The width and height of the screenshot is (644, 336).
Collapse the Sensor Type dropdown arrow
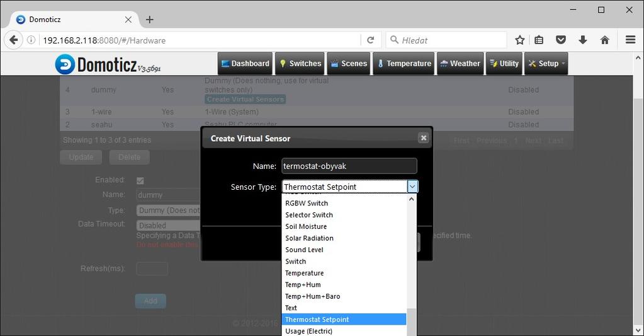(x=412, y=187)
